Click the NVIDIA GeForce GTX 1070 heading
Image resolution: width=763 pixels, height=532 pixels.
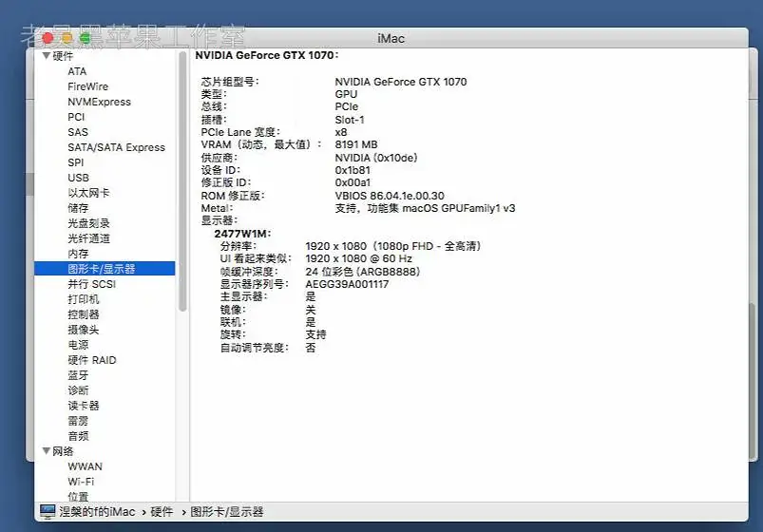point(267,55)
